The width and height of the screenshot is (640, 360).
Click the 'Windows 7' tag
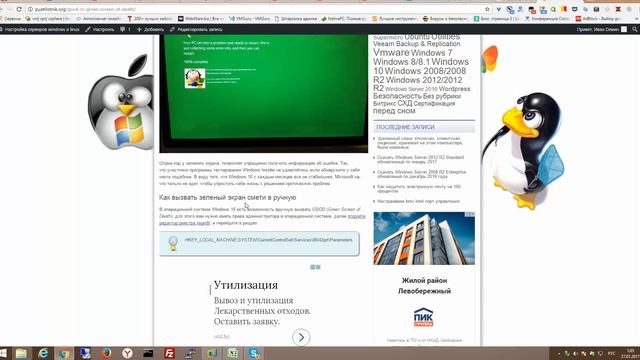[431, 53]
